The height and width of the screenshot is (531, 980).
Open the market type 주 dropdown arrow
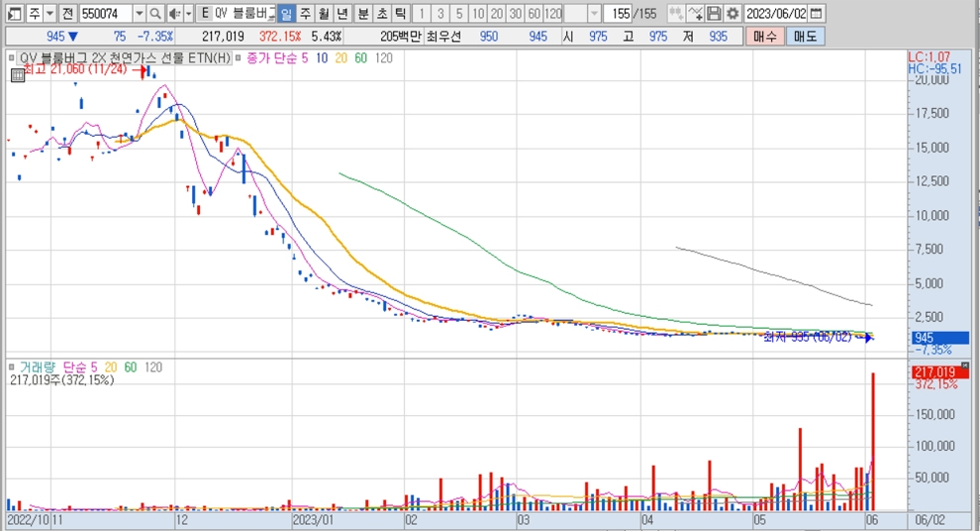click(x=49, y=13)
